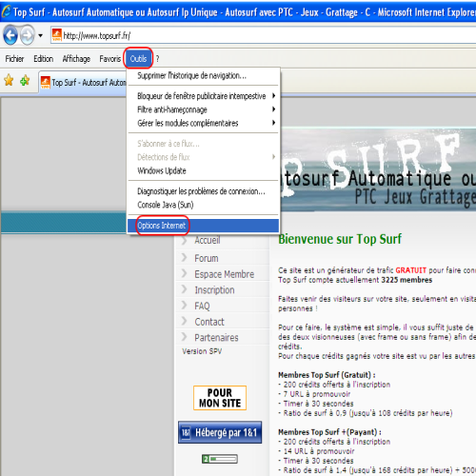Viewport: 476px width, 476px height.
Task: Click the 3225 membres text
Action: [x=407, y=280]
